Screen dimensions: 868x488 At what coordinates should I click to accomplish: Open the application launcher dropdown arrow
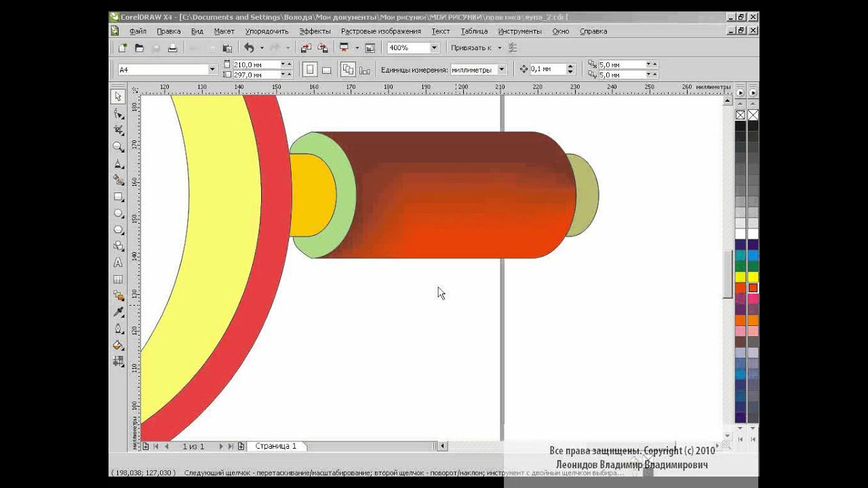357,48
